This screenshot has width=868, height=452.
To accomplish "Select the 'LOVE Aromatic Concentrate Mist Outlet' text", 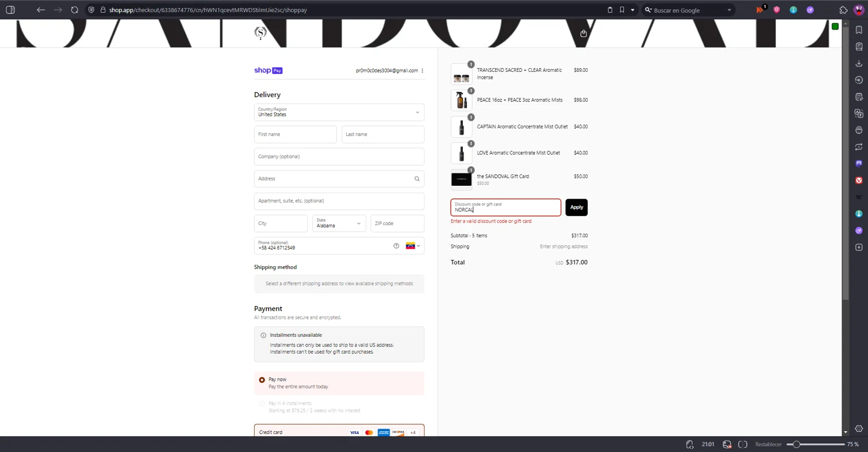I will [518, 153].
